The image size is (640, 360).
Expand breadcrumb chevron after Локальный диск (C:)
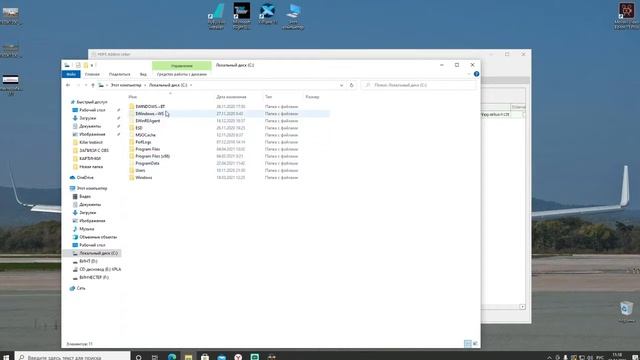pyautogui.click(x=191, y=85)
